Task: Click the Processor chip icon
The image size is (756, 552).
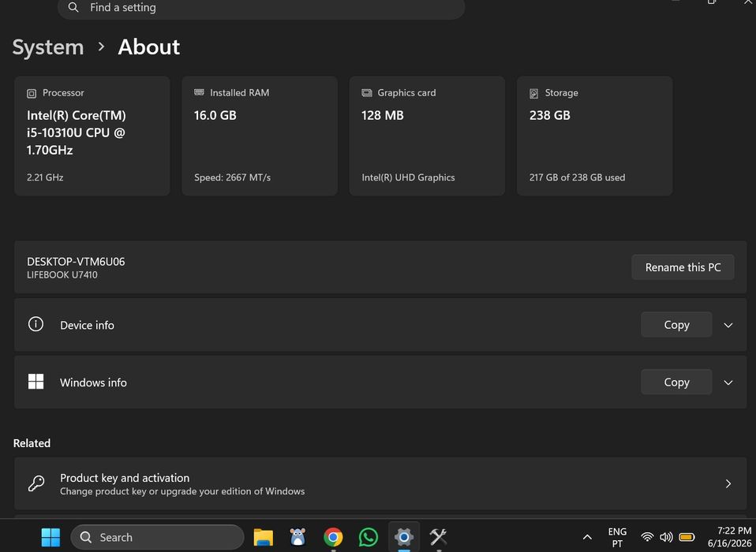Action: coord(32,93)
